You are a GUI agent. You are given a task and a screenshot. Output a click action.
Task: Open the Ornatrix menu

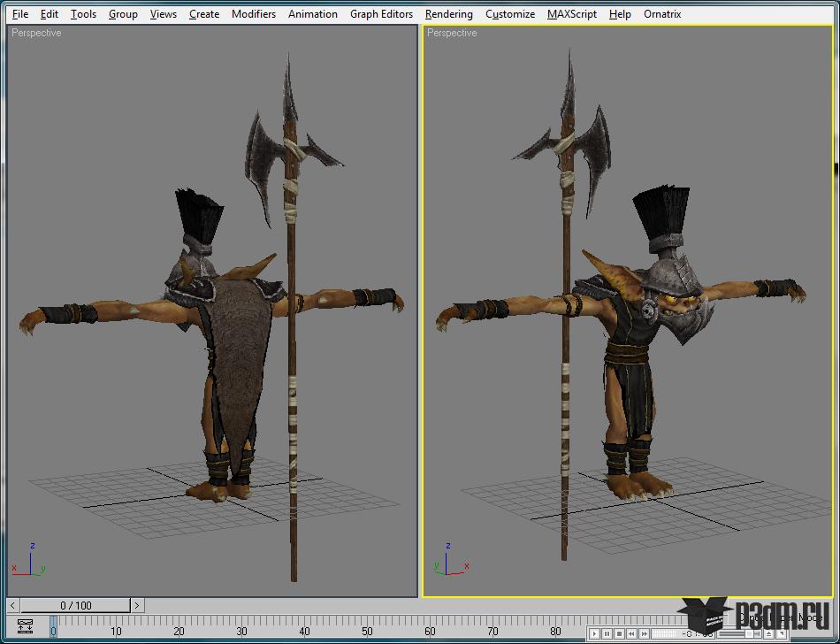(662, 14)
